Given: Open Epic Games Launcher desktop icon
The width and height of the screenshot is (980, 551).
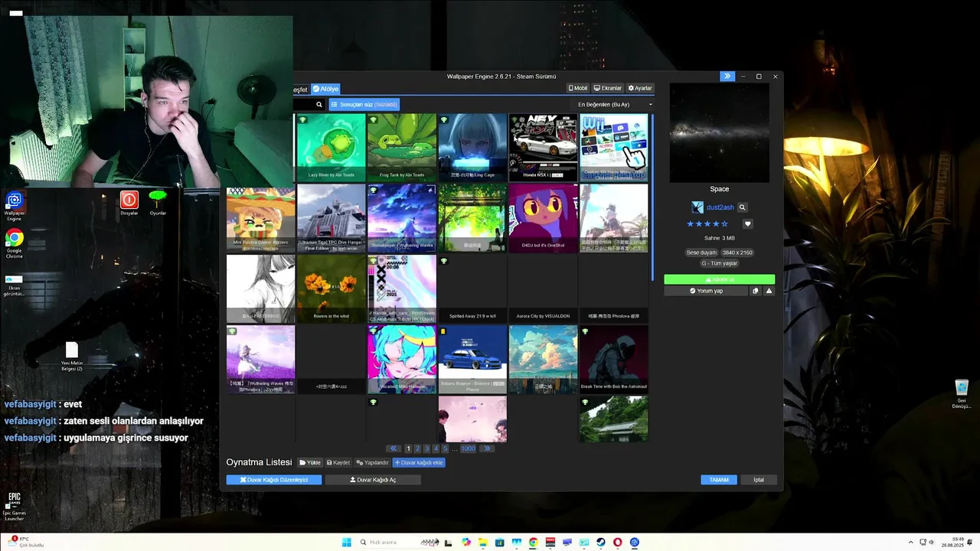Looking at the screenshot, I should (x=14, y=506).
